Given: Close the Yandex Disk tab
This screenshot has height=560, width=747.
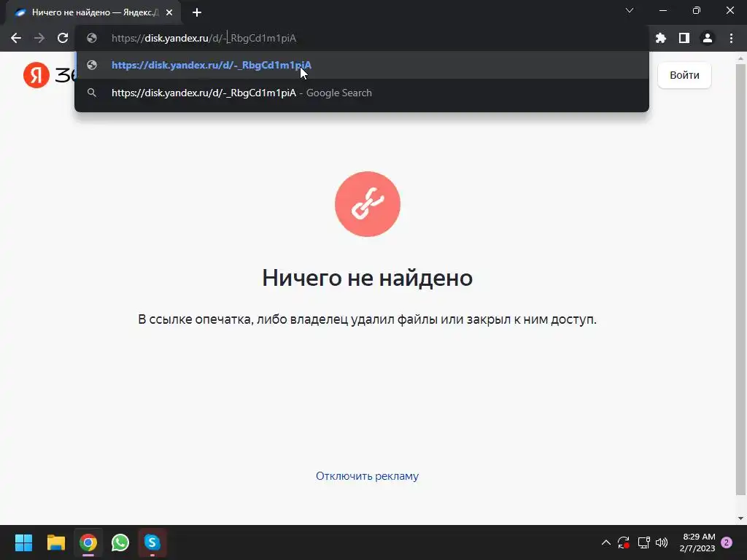Looking at the screenshot, I should (x=169, y=12).
